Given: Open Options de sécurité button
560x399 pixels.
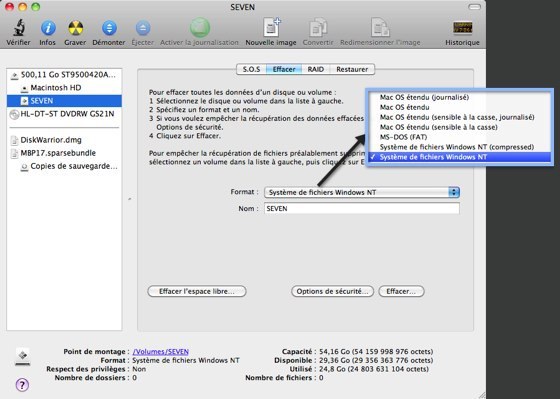Looking at the screenshot, I should click(332, 291).
